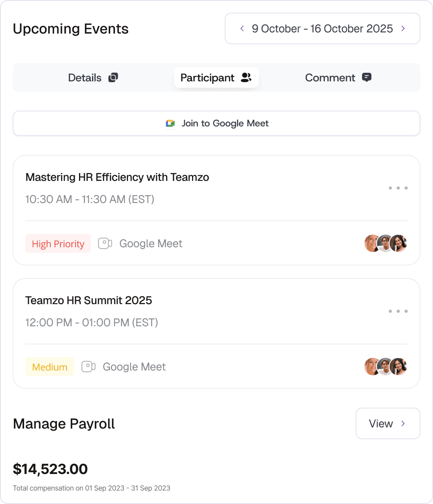Click the High Priority tag
The height and width of the screenshot is (504, 433).
point(58,244)
